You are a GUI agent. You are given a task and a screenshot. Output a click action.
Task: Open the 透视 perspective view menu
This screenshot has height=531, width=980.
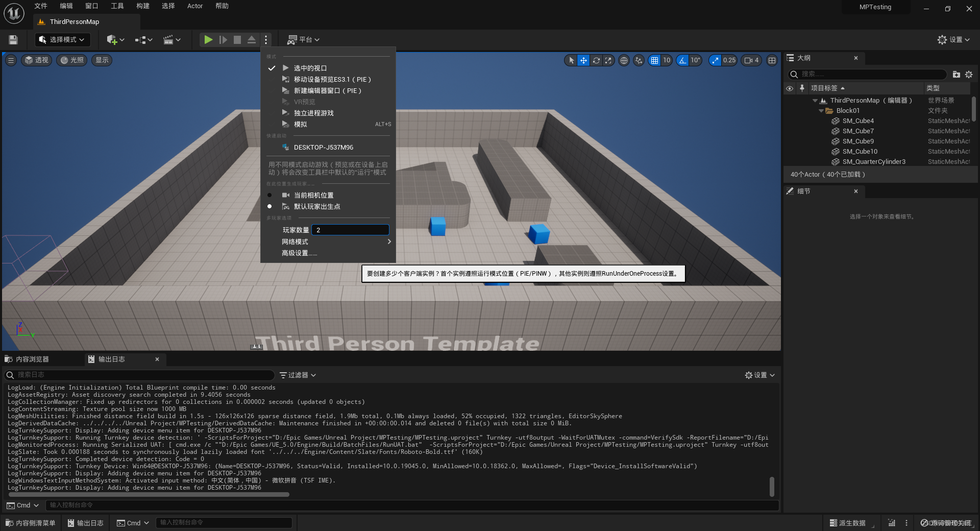click(37, 60)
